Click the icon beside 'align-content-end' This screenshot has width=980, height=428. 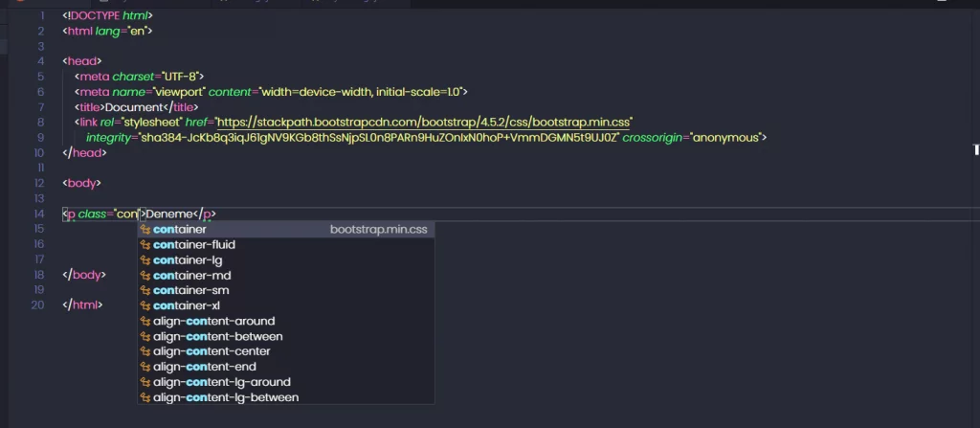click(145, 367)
